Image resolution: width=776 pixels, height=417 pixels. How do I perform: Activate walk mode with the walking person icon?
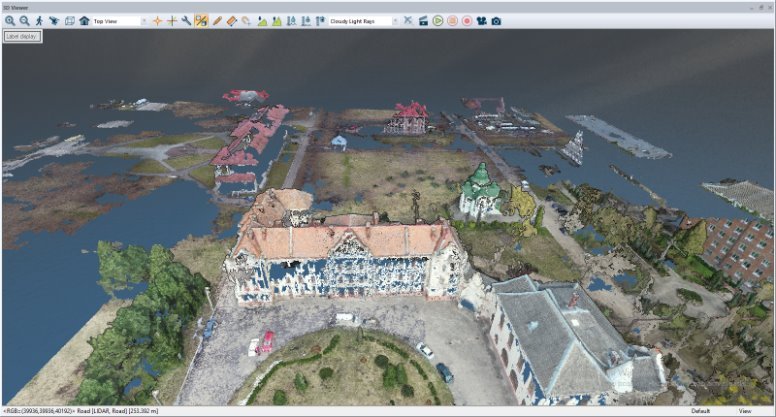tap(39, 20)
